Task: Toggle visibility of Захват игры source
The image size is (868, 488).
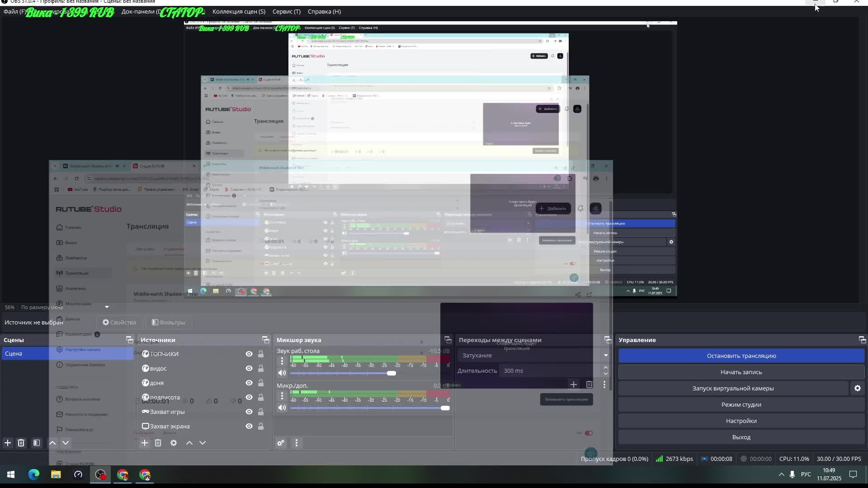Action: (x=249, y=412)
